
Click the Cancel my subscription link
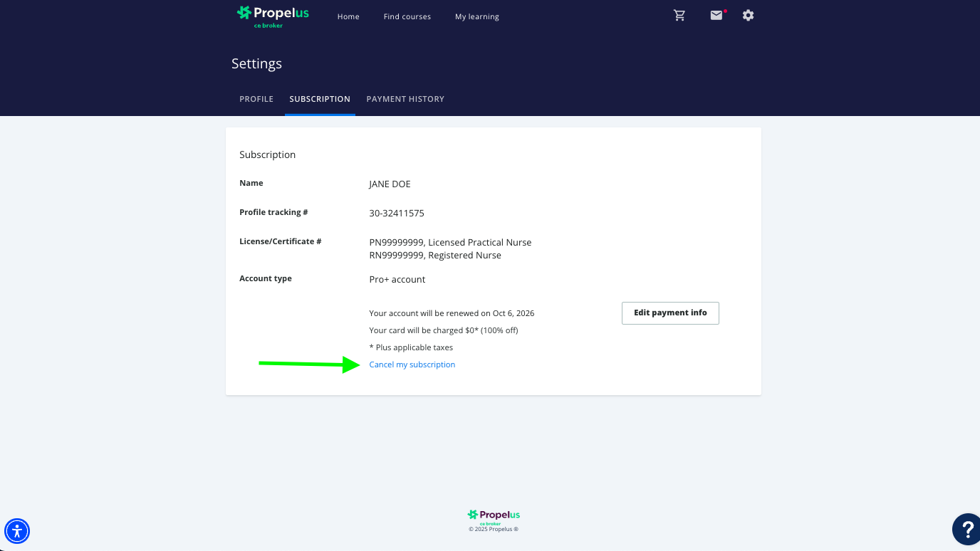[x=412, y=364]
